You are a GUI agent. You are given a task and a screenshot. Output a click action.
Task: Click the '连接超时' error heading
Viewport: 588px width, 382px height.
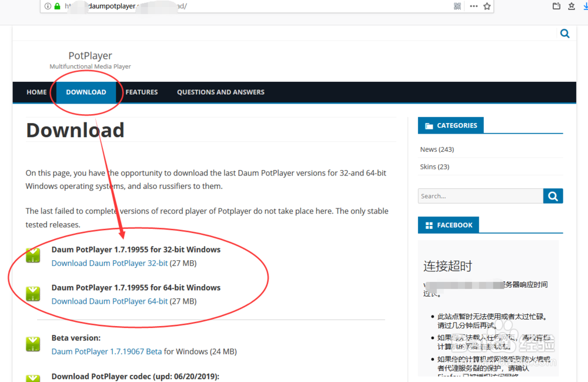447,266
